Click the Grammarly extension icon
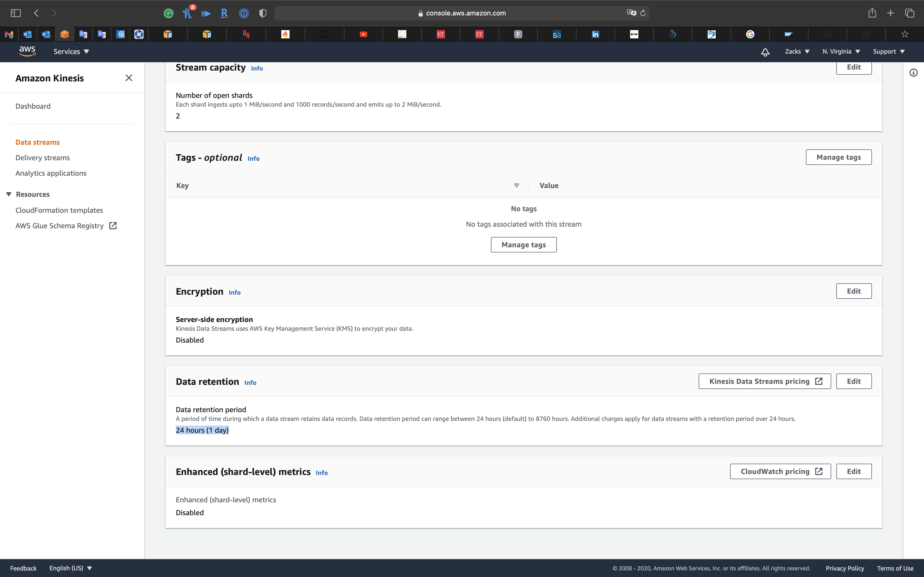The image size is (924, 577). 168,13
